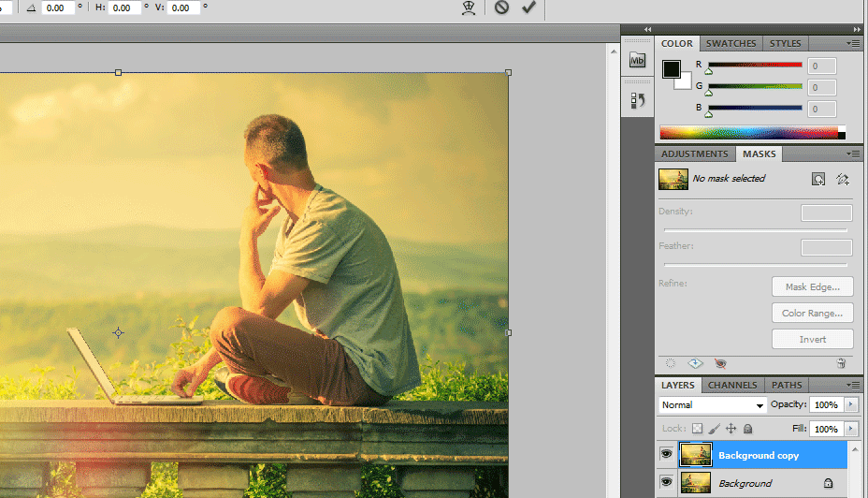The height and width of the screenshot is (498, 868).
Task: Click the Mask Edge... button
Action: click(812, 287)
